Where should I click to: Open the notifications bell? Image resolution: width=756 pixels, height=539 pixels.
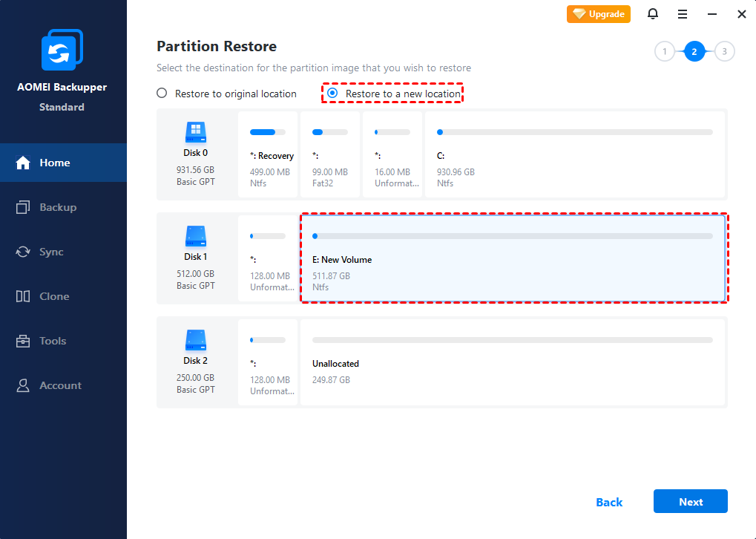653,14
